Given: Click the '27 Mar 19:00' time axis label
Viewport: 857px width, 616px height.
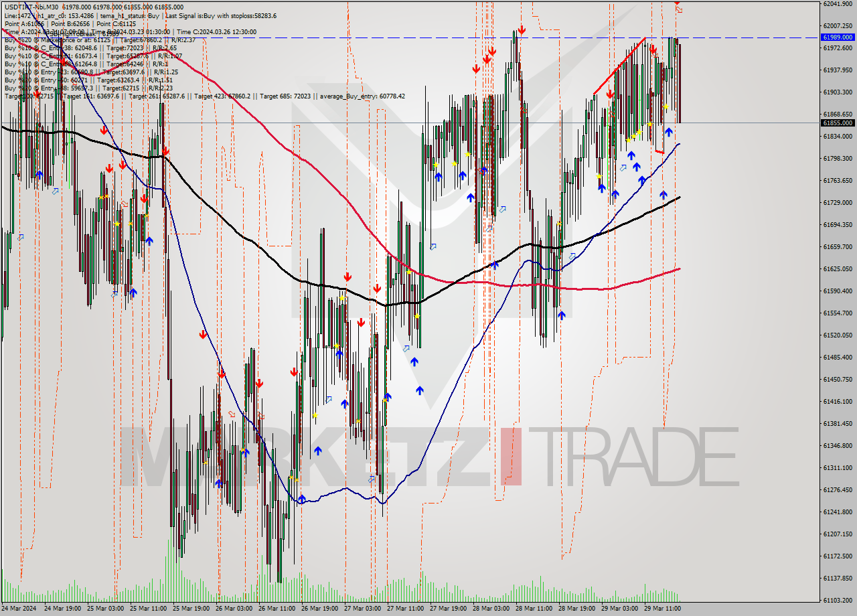Looking at the screenshot, I should [x=449, y=609].
